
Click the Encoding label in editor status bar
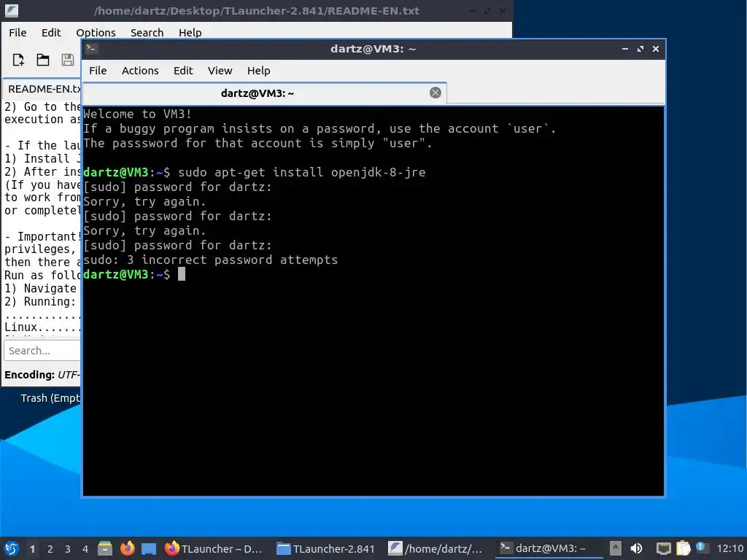[x=29, y=375]
